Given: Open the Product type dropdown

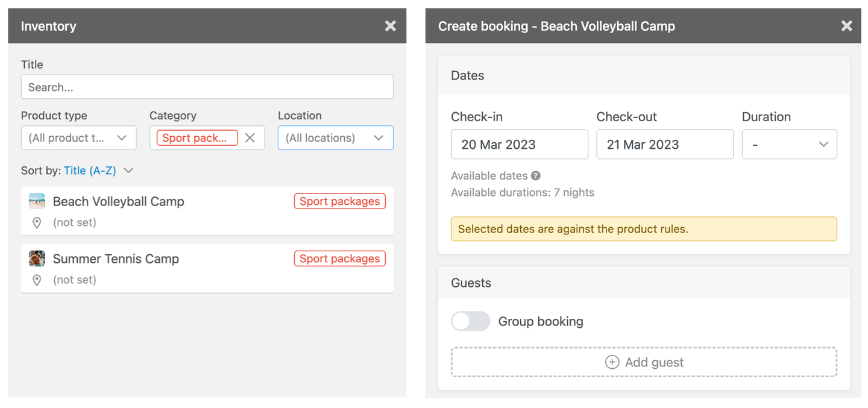Looking at the screenshot, I should tap(79, 138).
